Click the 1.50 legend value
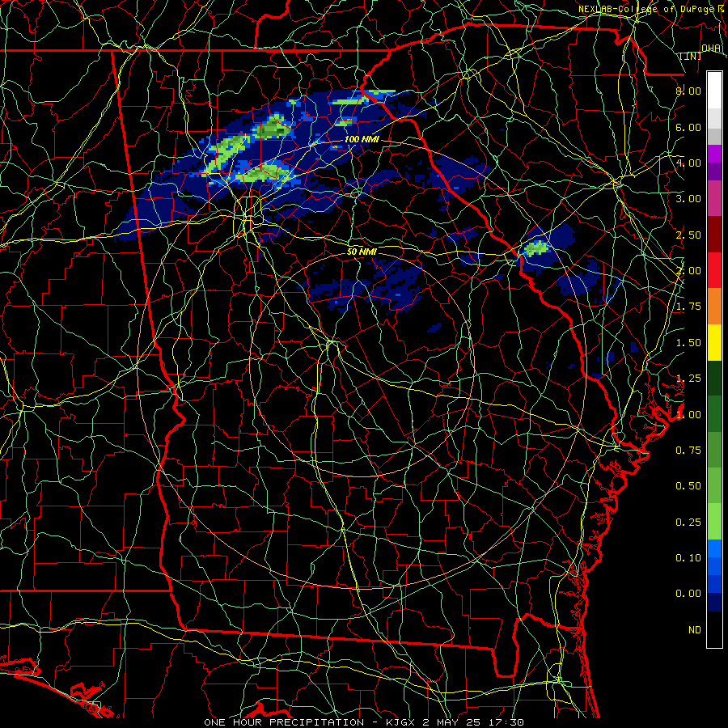728x728 pixels. 688,343
